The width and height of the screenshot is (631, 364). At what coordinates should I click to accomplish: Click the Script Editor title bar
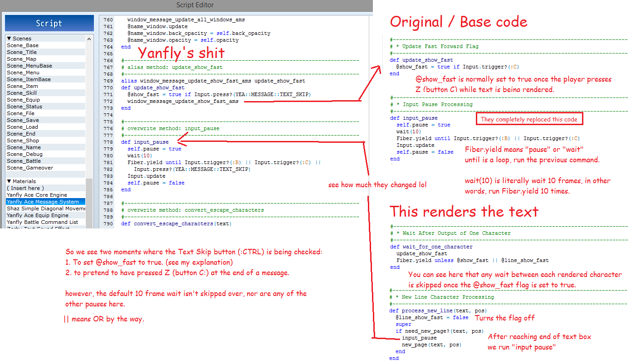point(186,5)
